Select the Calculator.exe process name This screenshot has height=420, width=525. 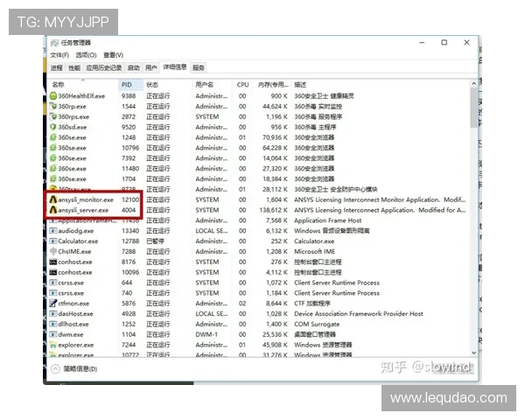click(78, 241)
